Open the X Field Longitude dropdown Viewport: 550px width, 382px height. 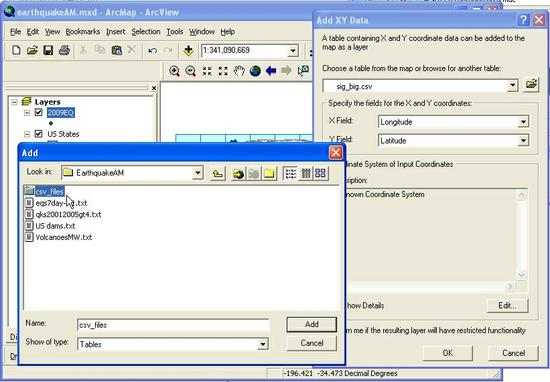pyautogui.click(x=523, y=122)
